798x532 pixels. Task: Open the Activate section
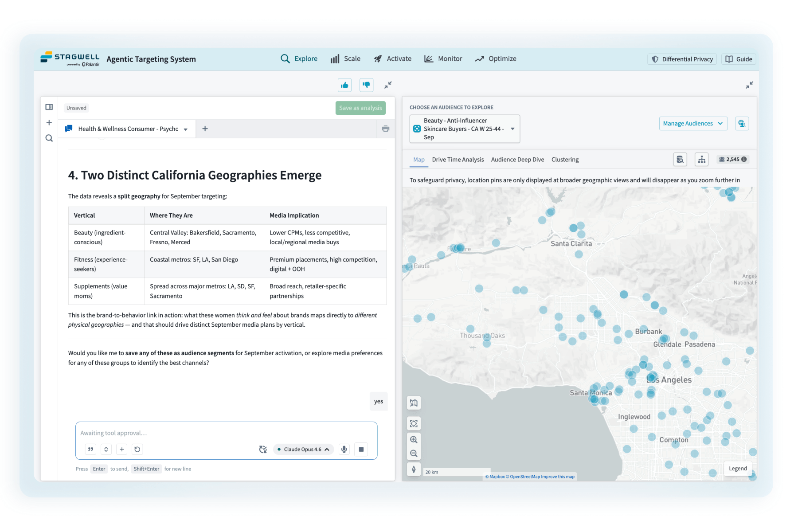point(393,59)
